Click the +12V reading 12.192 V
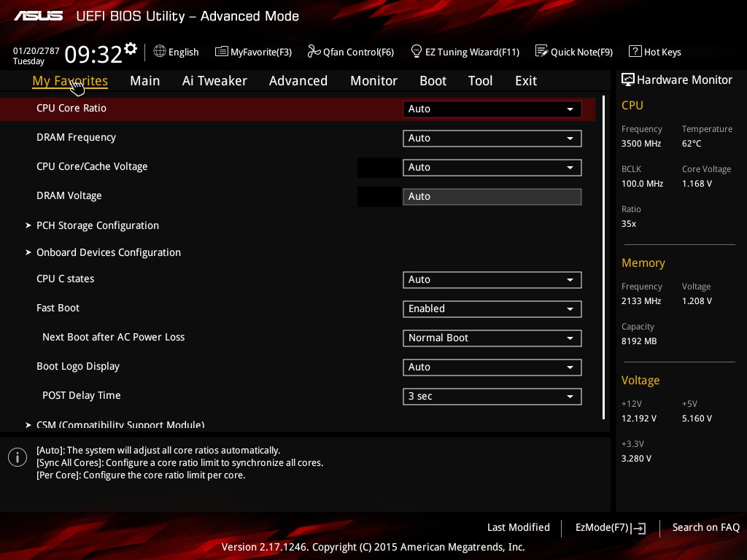 coord(639,419)
